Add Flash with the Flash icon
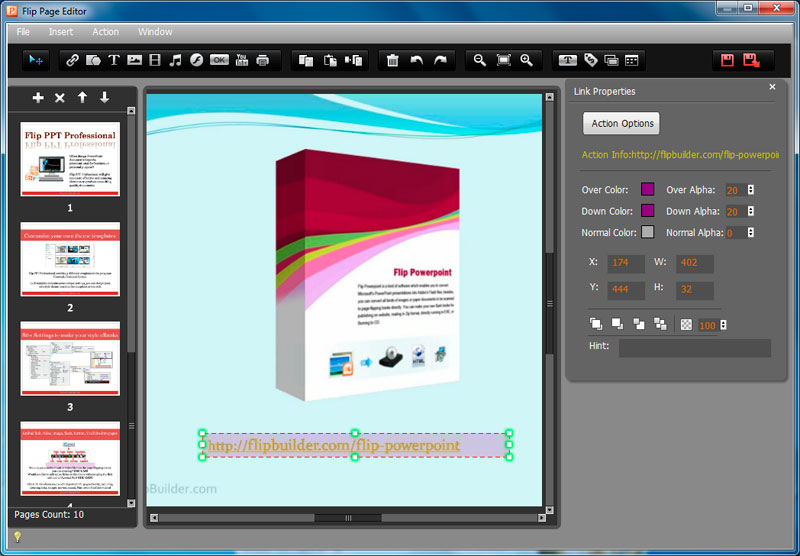 coord(196,60)
